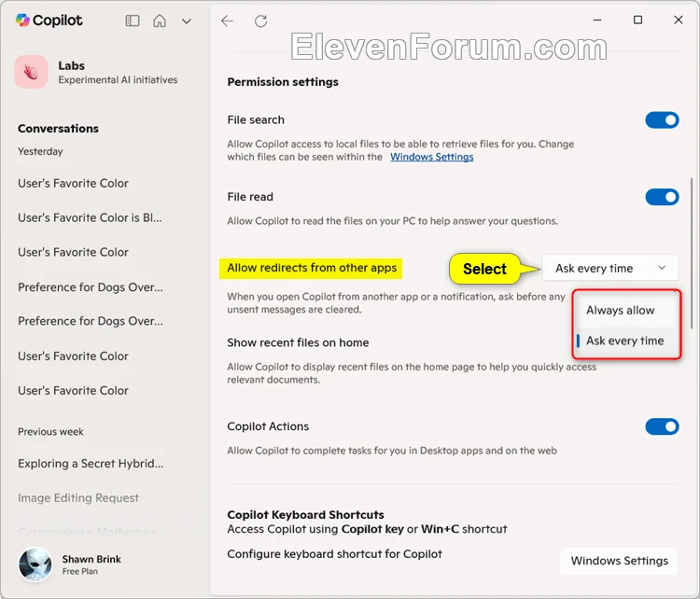Open User's Favorite Color is Bl... conversation
This screenshot has height=599, width=700.
point(90,217)
